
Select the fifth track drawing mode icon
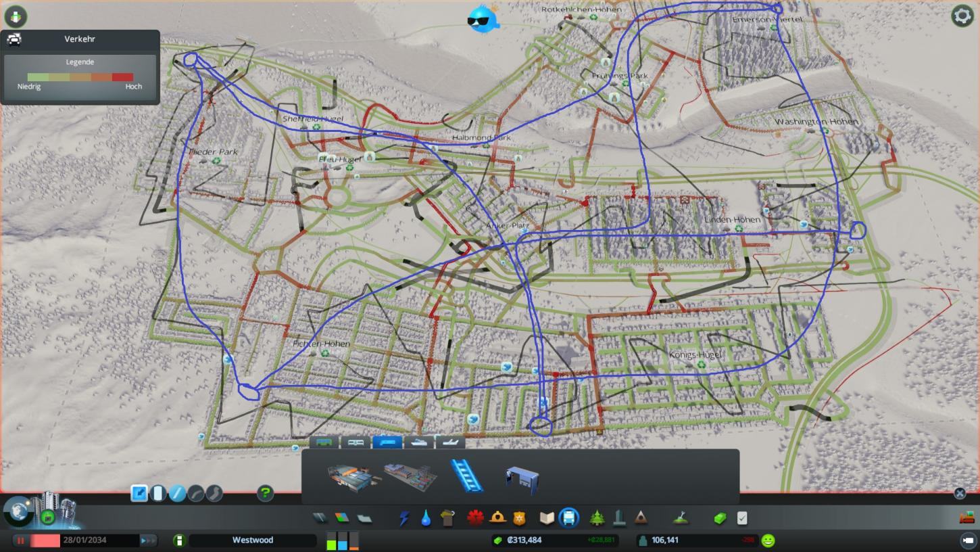(214, 493)
